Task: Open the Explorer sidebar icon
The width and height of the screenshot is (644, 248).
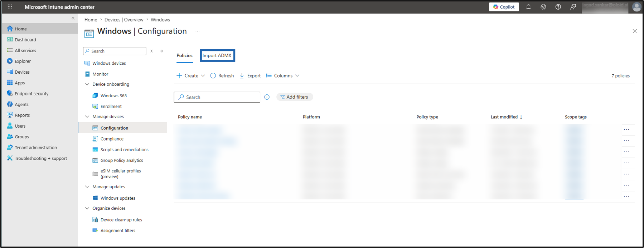Action: pyautogui.click(x=10, y=61)
